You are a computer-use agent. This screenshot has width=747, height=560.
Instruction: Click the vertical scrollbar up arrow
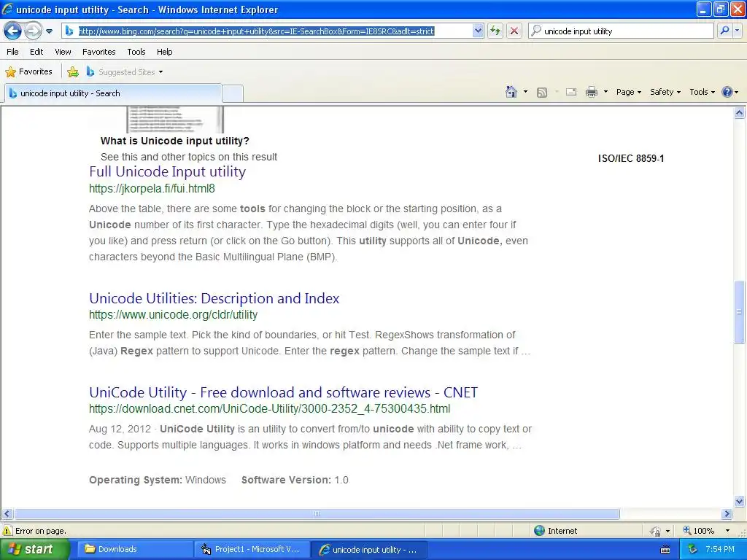(740, 113)
